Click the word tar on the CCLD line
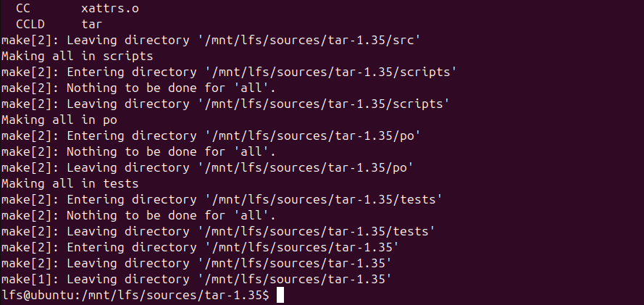Screen dimensions: 644x305 tap(92, 24)
